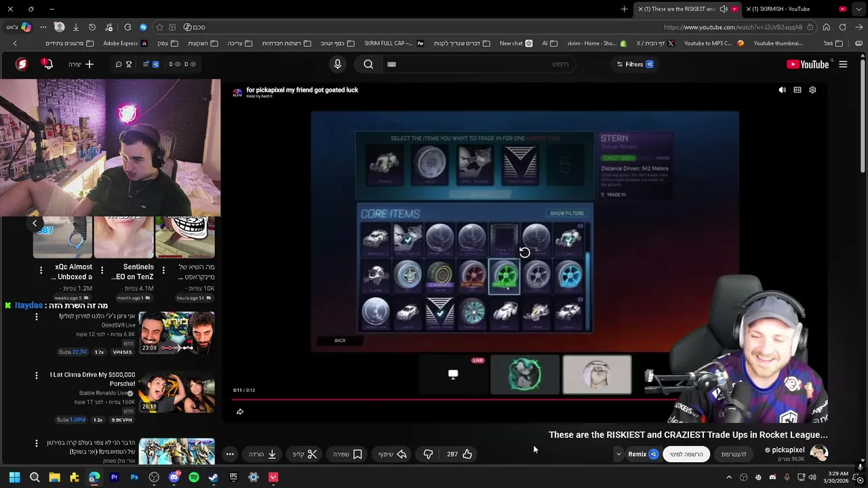This screenshot has width=868, height=488.
Task: Mute the tab via speaker icon
Action: click(x=724, y=9)
